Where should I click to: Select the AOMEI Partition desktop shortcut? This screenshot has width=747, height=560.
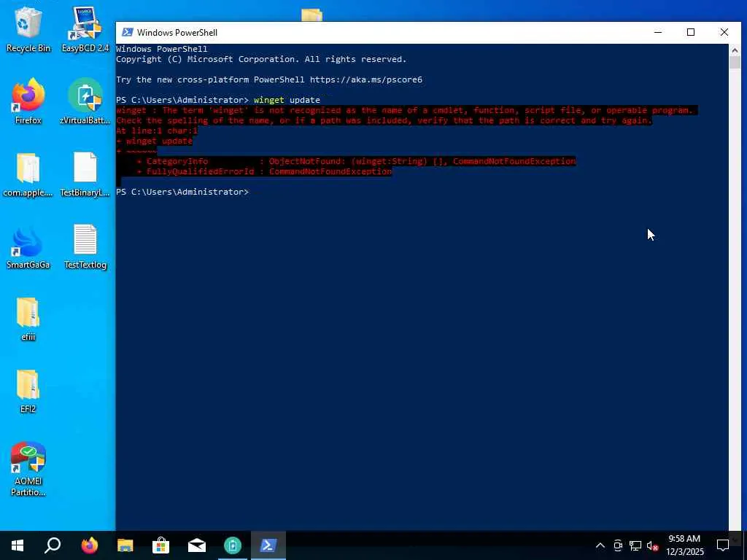28,469
